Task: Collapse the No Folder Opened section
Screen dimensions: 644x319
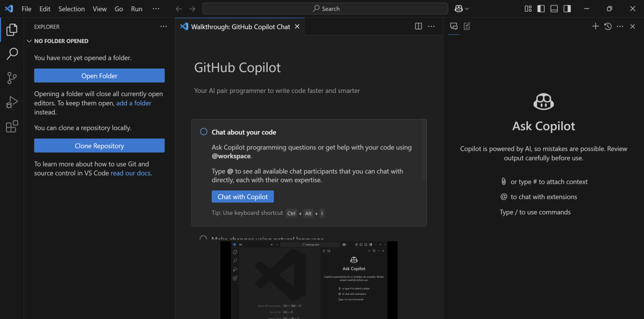Action: pos(30,41)
